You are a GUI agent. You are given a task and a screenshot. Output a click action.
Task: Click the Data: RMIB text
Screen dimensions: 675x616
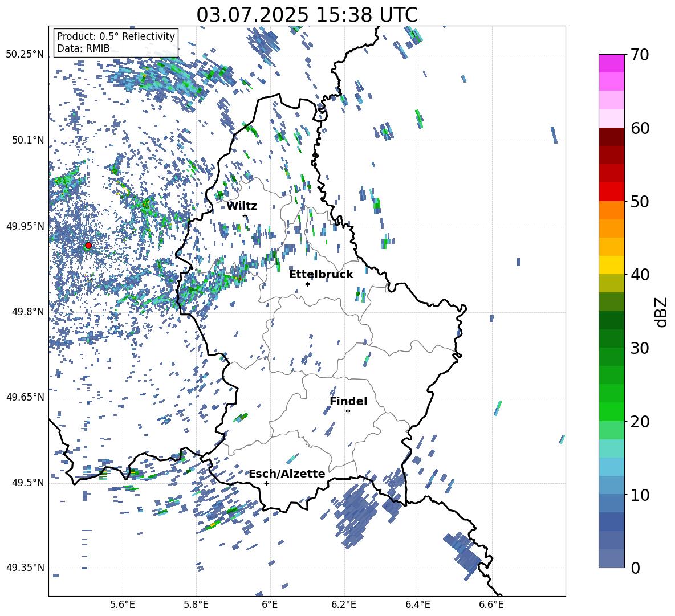point(83,48)
